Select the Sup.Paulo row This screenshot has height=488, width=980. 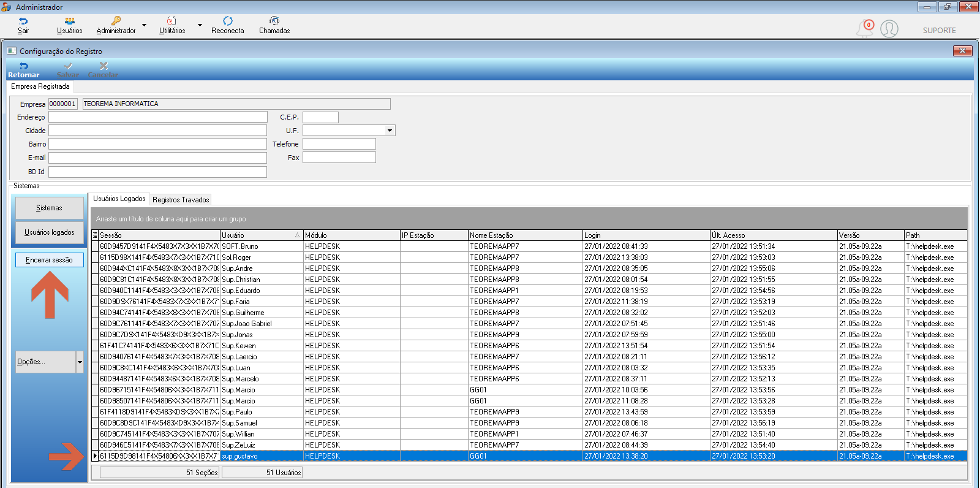point(530,412)
